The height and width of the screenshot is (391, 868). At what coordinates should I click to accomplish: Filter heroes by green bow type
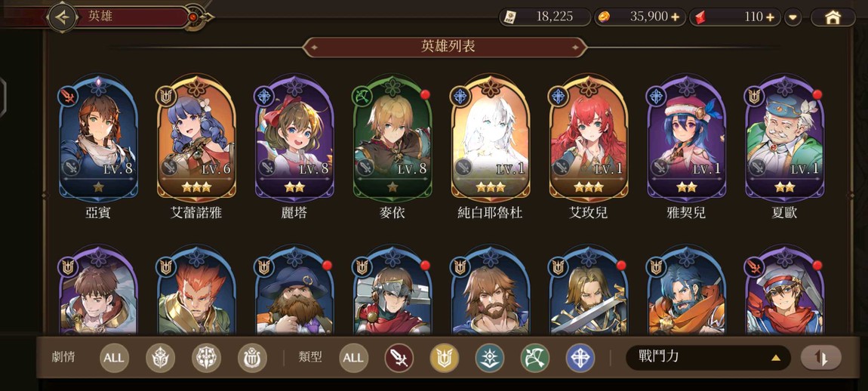tap(534, 358)
